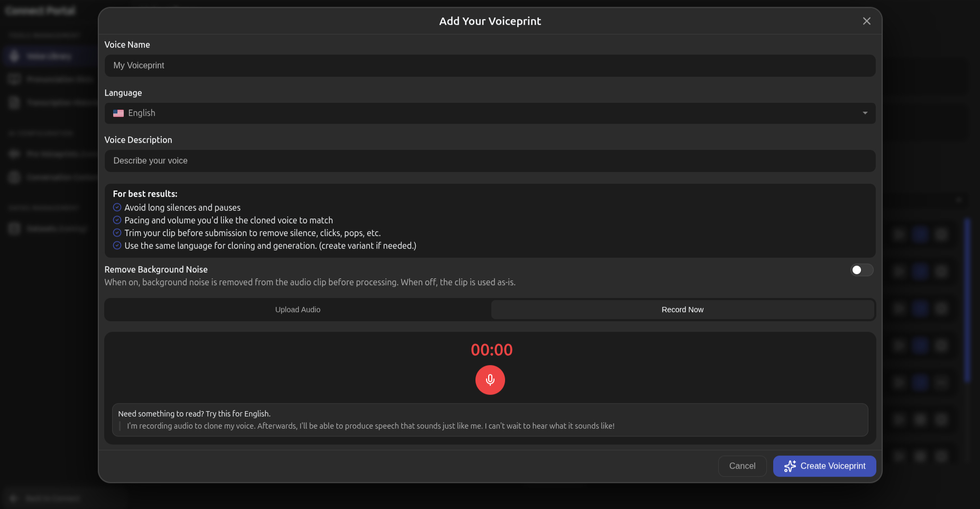The width and height of the screenshot is (980, 509).
Task: Click the Language dropdown arrow
Action: click(x=865, y=113)
